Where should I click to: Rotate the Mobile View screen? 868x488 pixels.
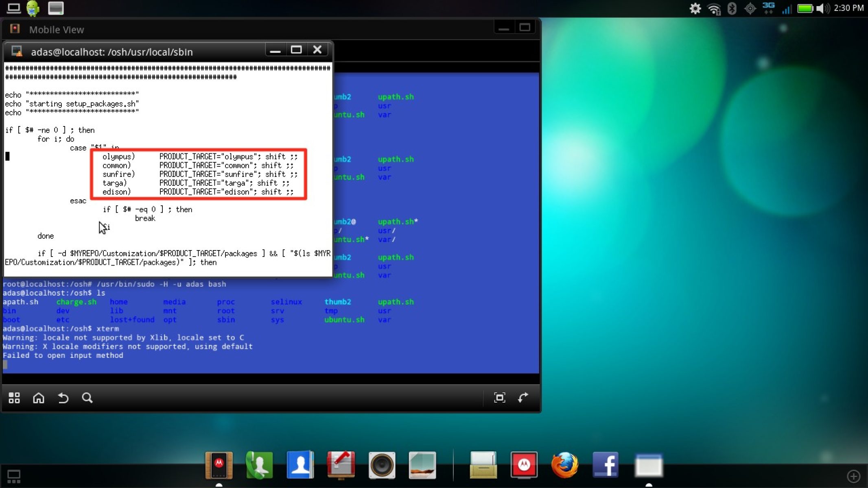pos(523,397)
